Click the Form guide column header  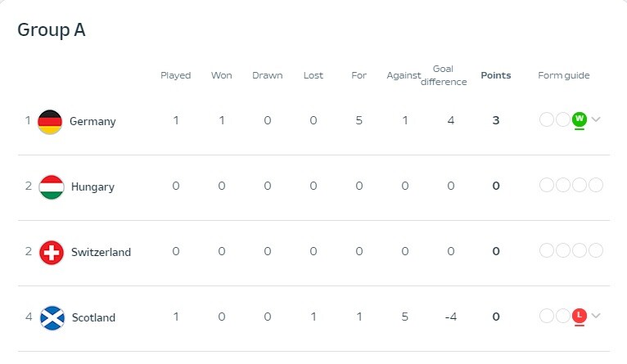(x=564, y=75)
